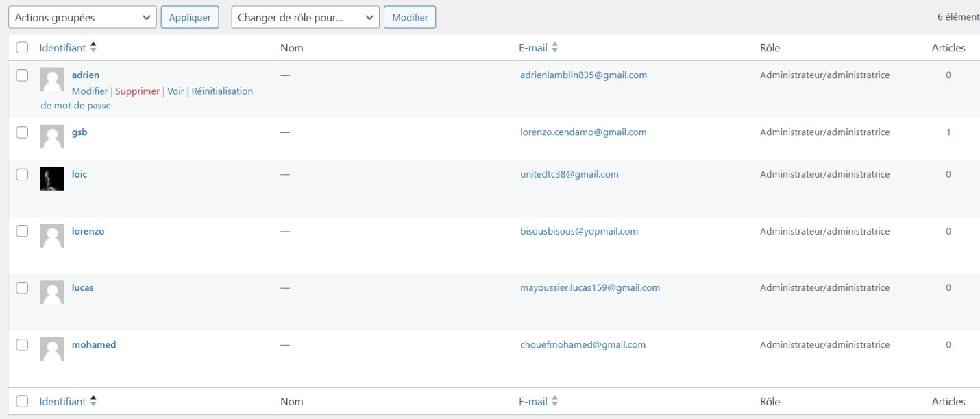
Task: Click the sort arrows beside the bottom Identifiant header
Action: click(93, 401)
